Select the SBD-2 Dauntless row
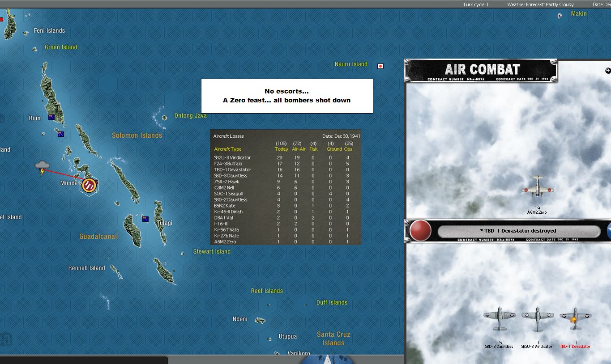Image resolution: width=611 pixels, height=364 pixels. [286, 199]
